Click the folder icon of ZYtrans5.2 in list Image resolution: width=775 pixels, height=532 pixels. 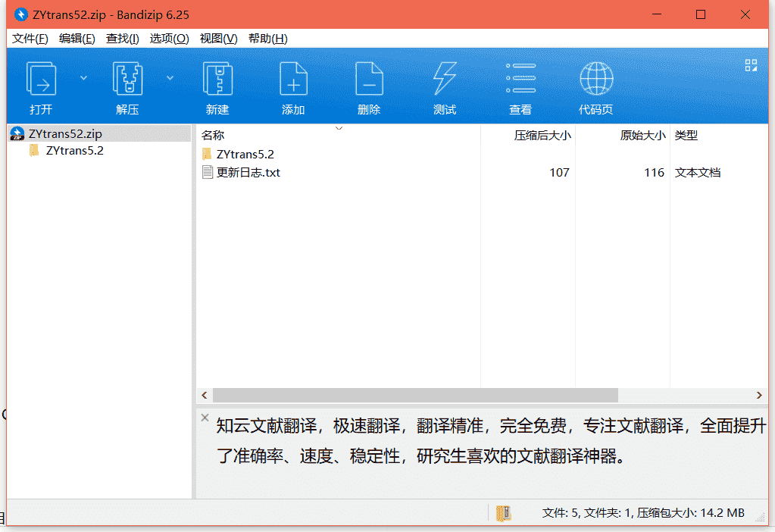207,154
